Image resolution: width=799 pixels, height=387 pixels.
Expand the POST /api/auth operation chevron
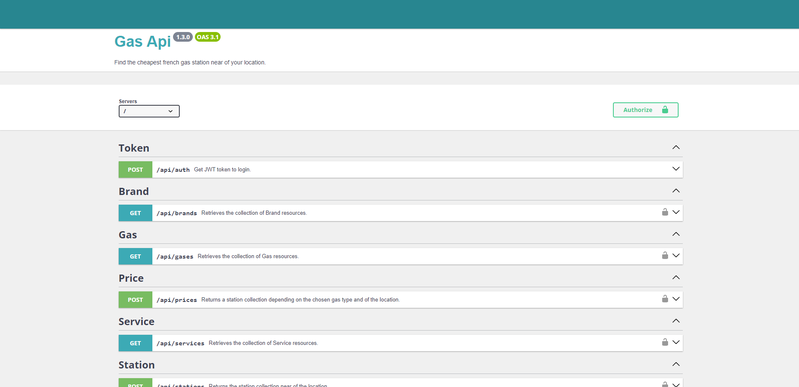coord(676,169)
